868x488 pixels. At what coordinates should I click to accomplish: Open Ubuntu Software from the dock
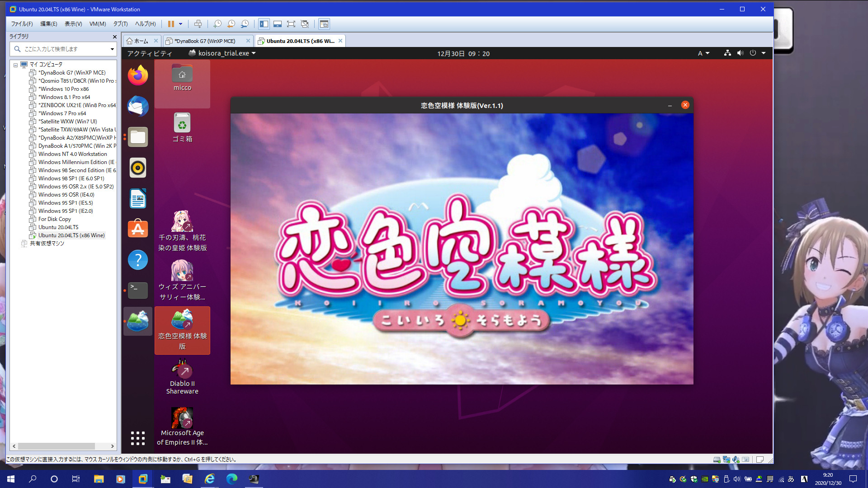138,229
